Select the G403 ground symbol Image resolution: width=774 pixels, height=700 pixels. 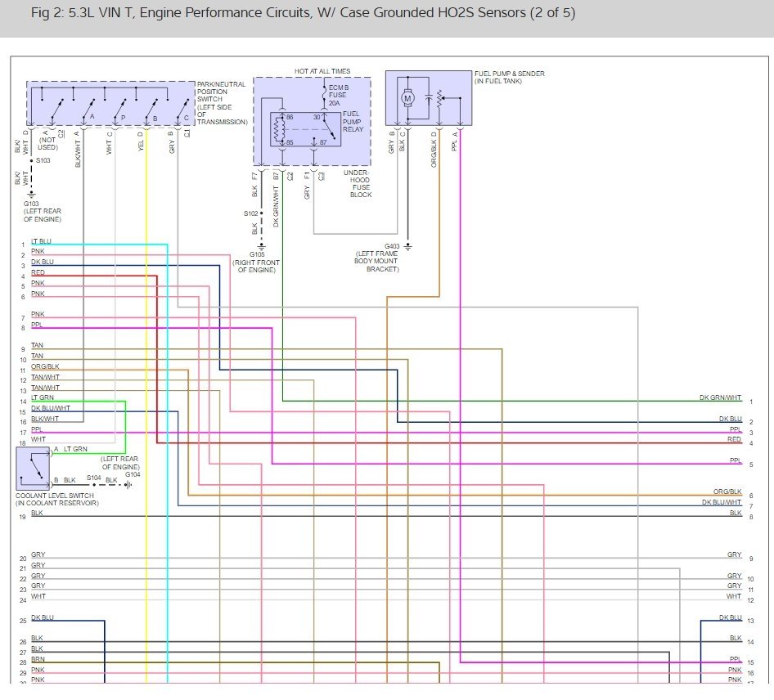408,245
